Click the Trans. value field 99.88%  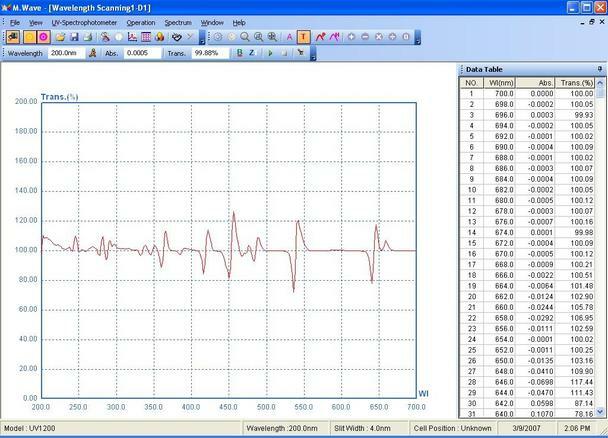pyautogui.click(x=211, y=53)
